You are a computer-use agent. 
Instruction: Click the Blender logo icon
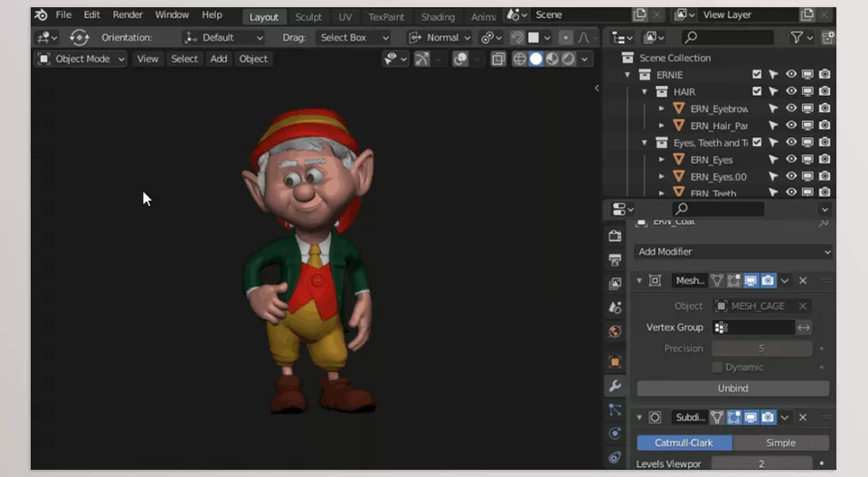(x=41, y=15)
